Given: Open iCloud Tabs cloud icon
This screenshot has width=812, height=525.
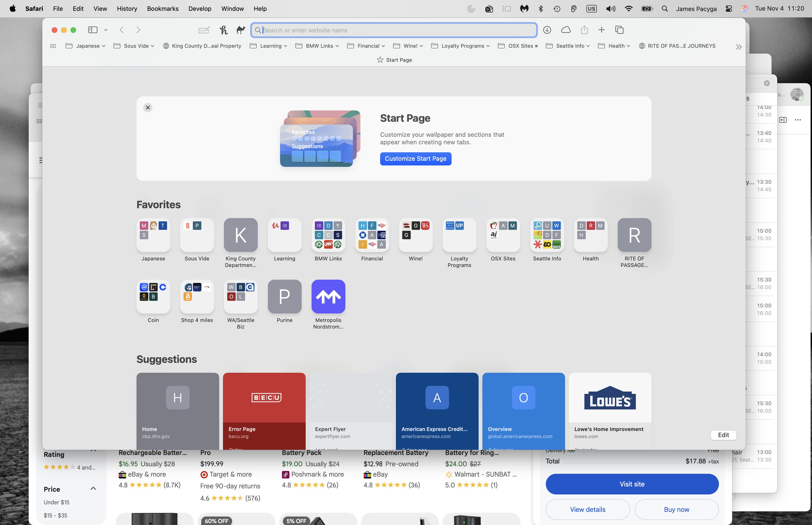Looking at the screenshot, I should pos(566,30).
